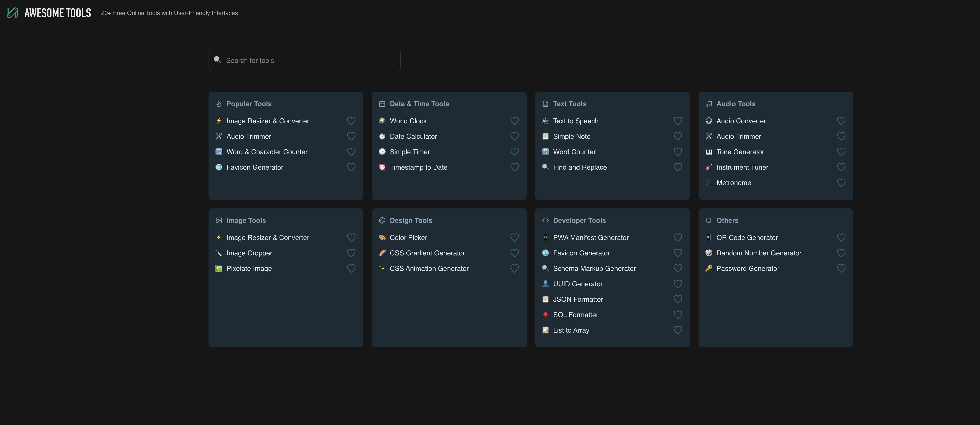Click the search for tools input field
Viewport: 980px width, 425px height.
304,60
